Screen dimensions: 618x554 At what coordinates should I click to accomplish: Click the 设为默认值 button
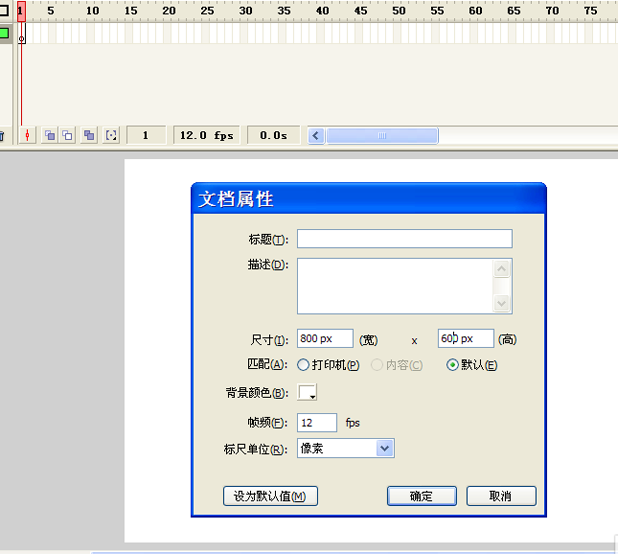coord(270,496)
